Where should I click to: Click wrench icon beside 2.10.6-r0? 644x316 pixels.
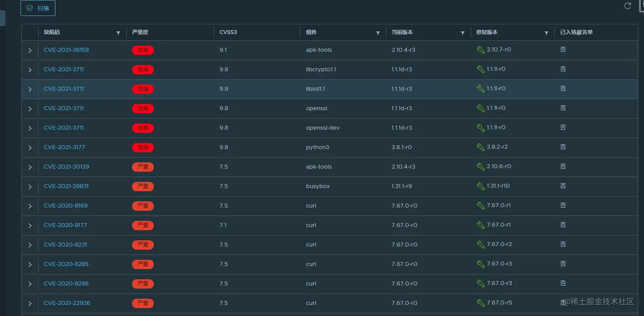(x=480, y=167)
